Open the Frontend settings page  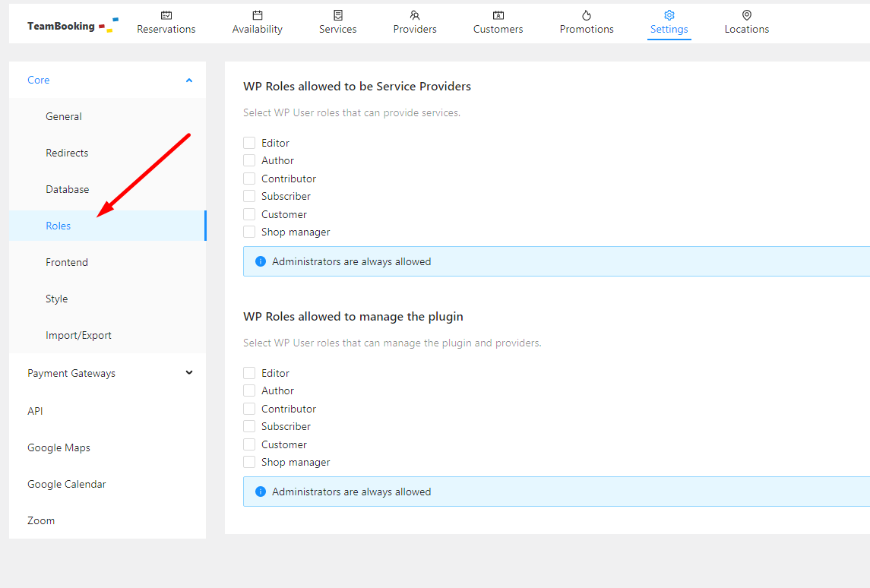(67, 262)
